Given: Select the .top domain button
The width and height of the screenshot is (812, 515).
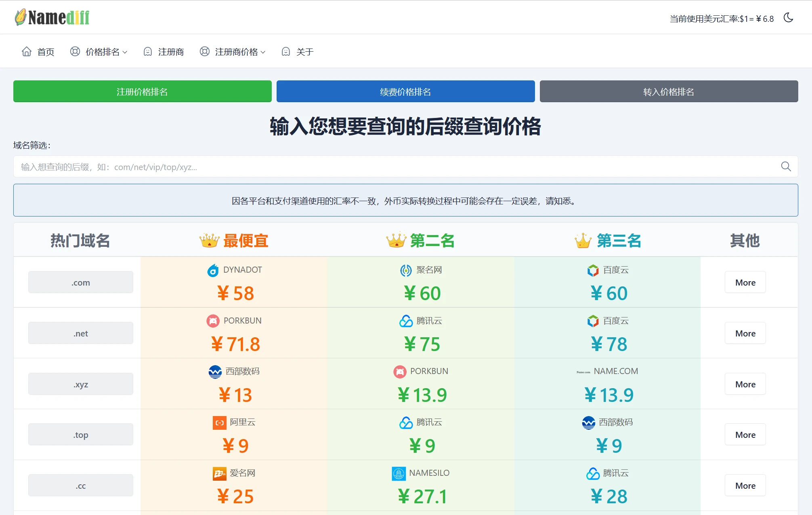Looking at the screenshot, I should 81,435.
